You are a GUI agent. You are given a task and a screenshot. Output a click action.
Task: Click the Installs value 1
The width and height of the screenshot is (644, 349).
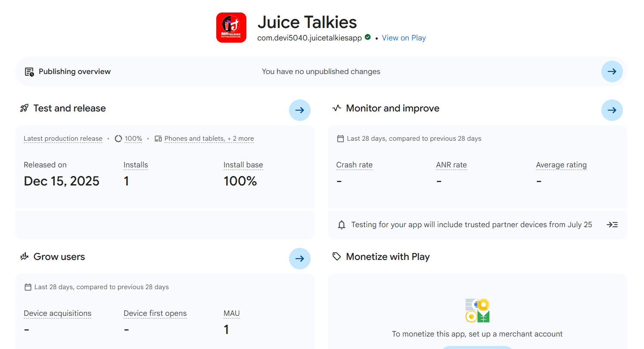pyautogui.click(x=126, y=181)
